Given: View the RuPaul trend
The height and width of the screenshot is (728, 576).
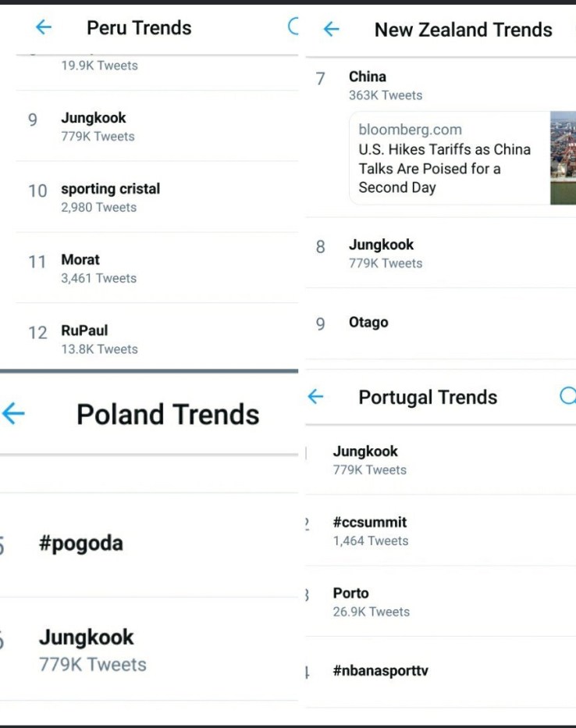Looking at the screenshot, I should (x=84, y=339).
